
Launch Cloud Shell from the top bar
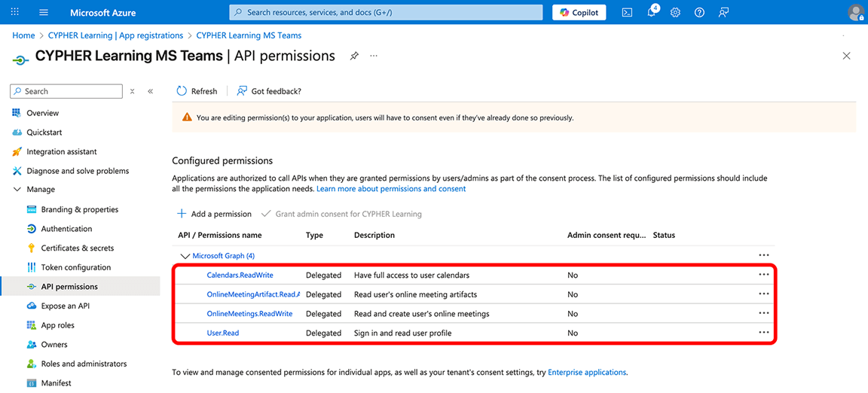[x=627, y=12]
